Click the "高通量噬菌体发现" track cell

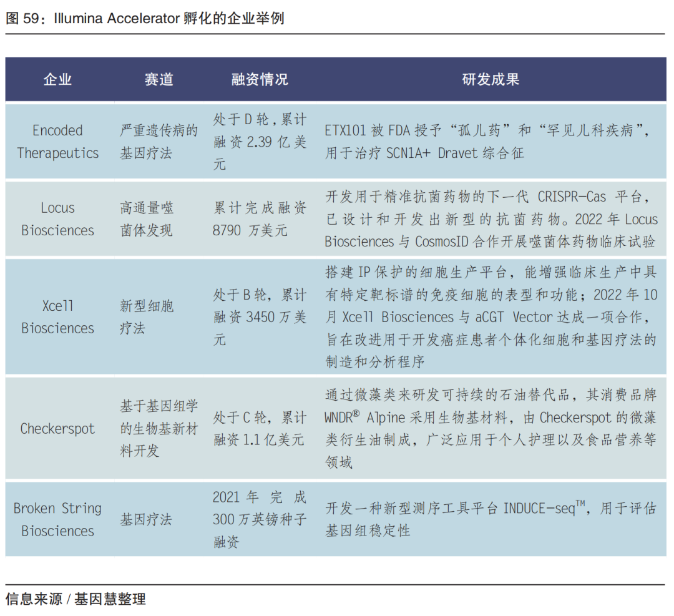point(147,219)
